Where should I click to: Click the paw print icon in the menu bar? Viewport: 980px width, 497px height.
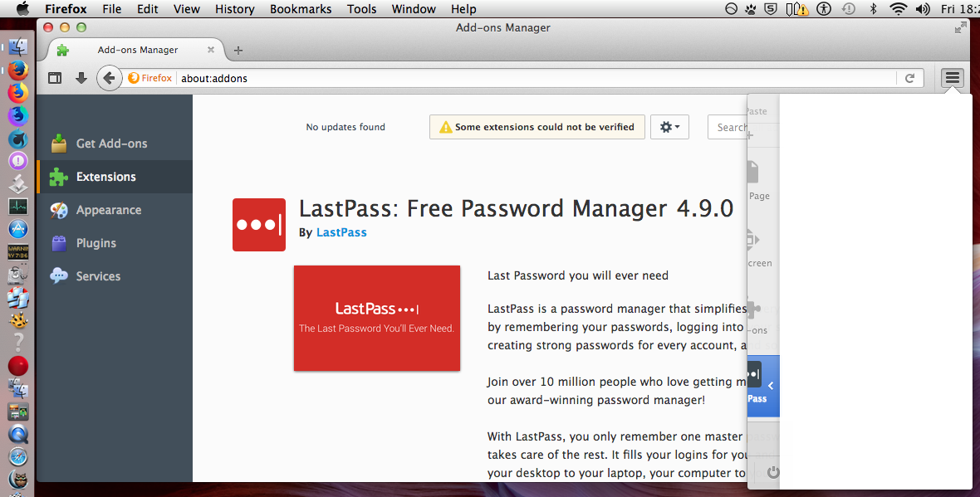pyautogui.click(x=751, y=9)
